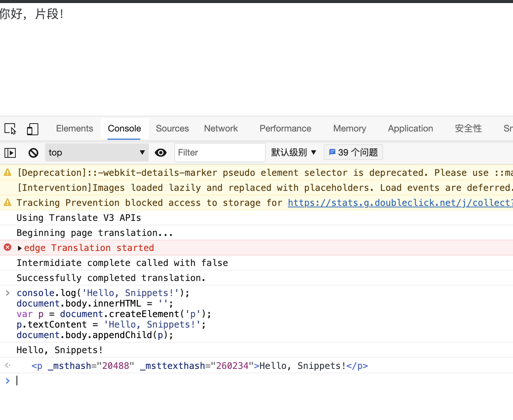Open the Performance tab
Screen dimensions: 513x420
coord(285,128)
